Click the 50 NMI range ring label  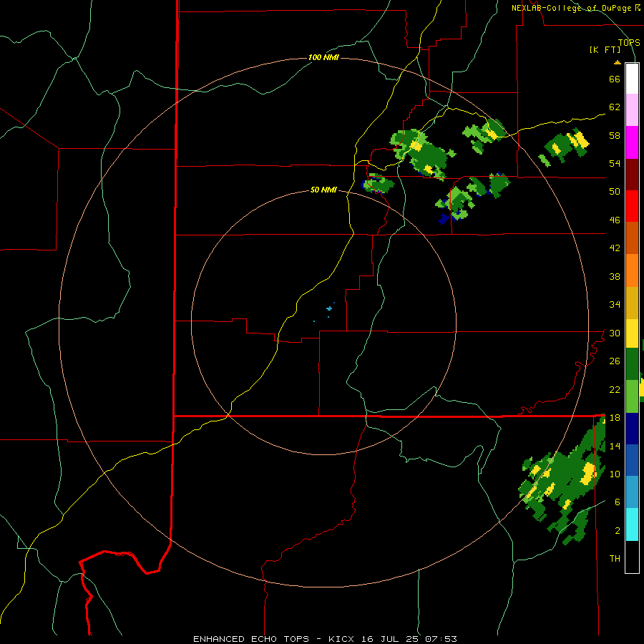tap(323, 190)
